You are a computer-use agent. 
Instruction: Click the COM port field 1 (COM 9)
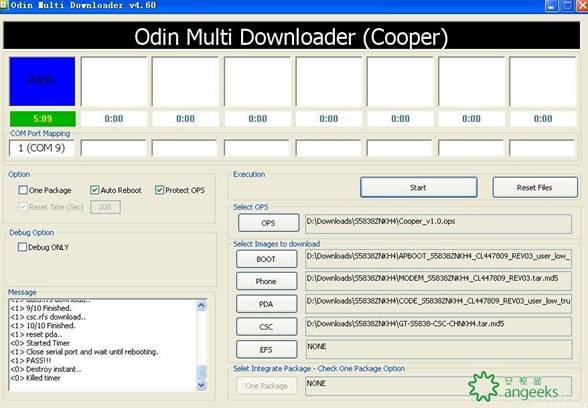tap(42, 148)
